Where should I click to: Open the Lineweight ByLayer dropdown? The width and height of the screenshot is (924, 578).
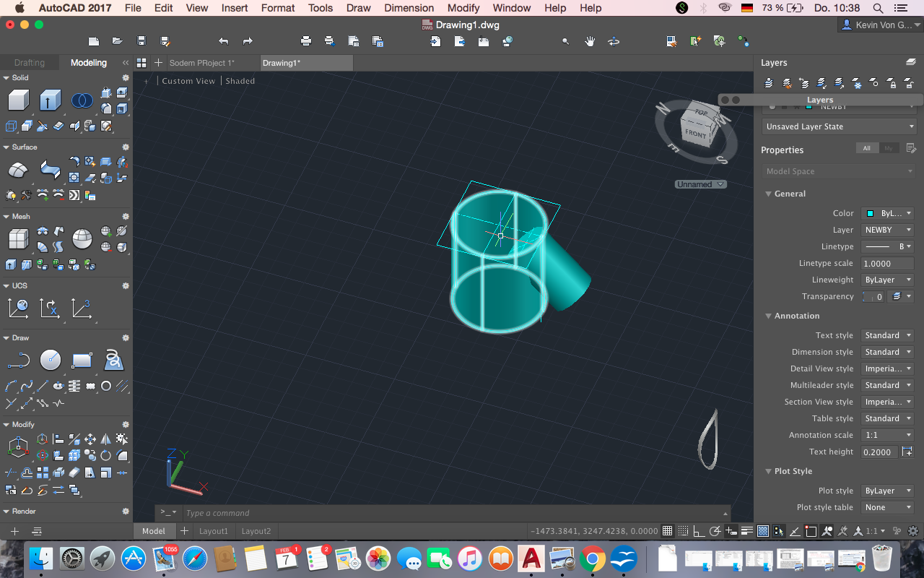[888, 280]
